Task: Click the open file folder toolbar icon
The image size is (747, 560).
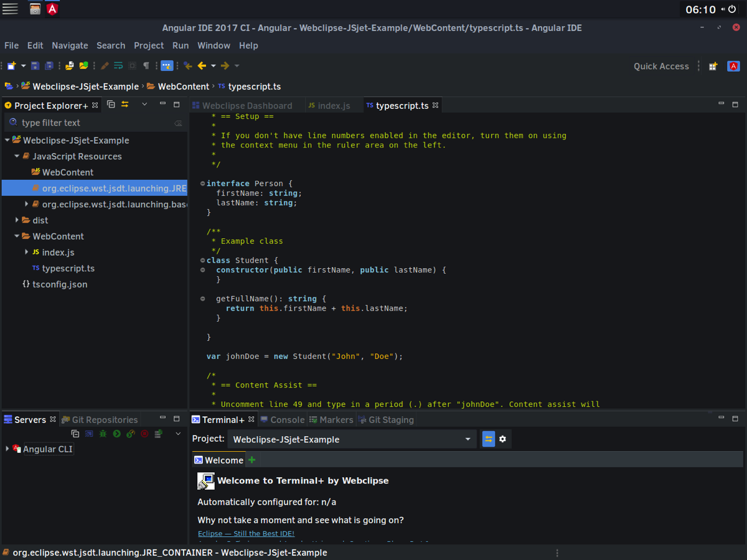Action: point(70,65)
